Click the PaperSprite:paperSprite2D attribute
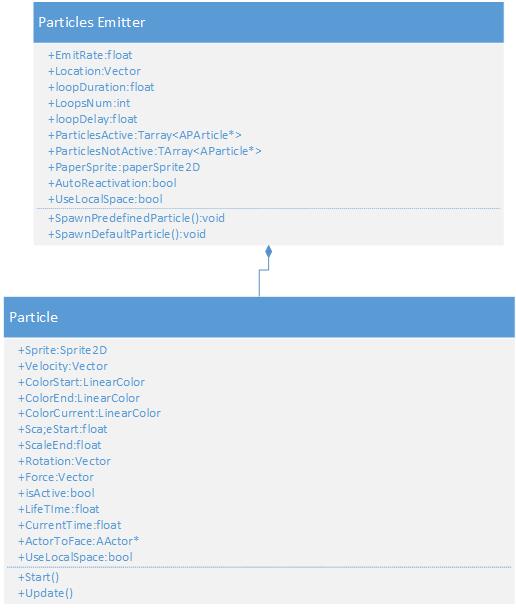The height and width of the screenshot is (608, 516). coord(124,167)
